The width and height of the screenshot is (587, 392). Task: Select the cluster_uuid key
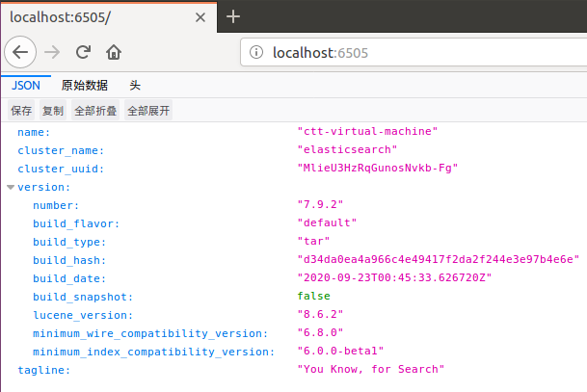[x=61, y=169]
